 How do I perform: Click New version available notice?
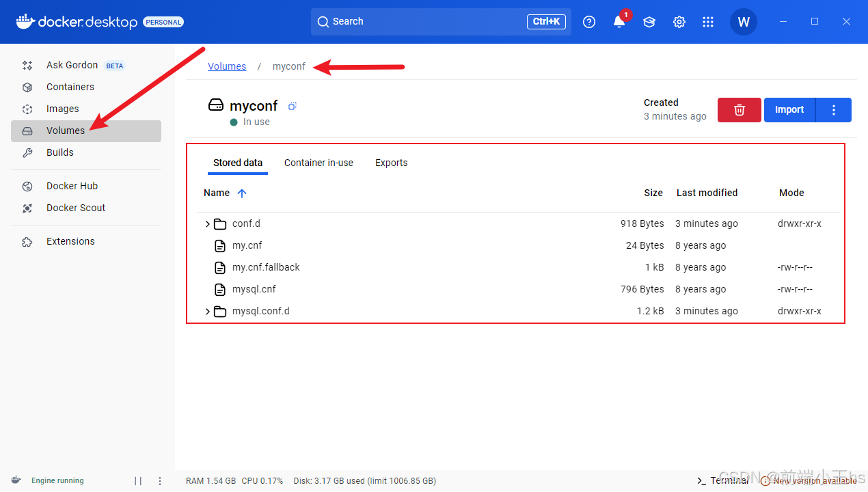(x=809, y=481)
